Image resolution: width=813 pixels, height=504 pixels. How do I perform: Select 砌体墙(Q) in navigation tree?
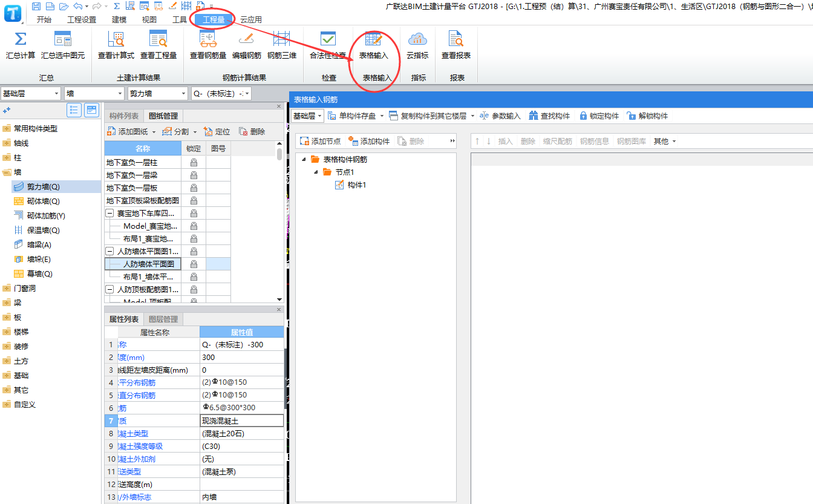[x=43, y=201]
